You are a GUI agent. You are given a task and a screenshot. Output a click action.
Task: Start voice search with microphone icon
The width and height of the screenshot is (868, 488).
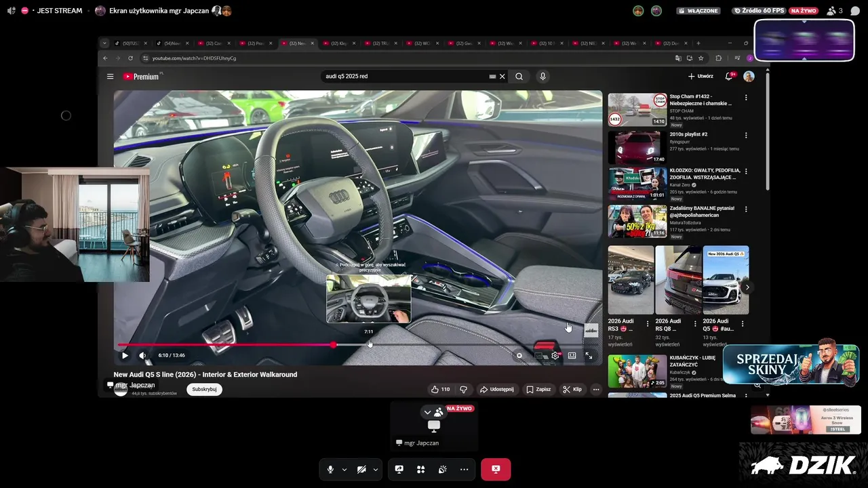(542, 77)
